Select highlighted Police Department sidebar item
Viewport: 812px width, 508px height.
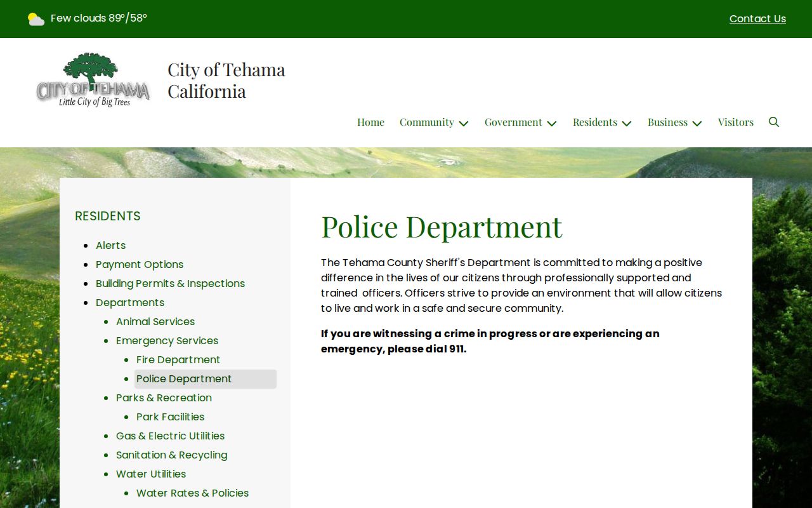tap(206, 379)
